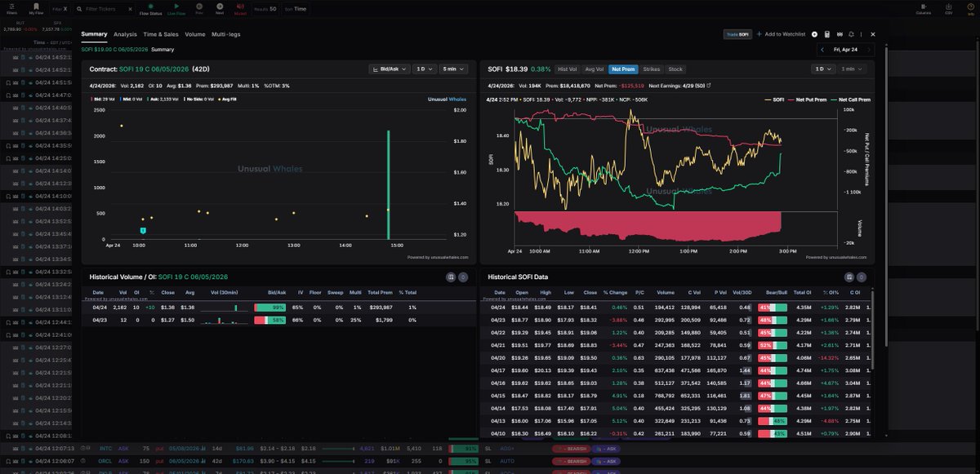Download flow as CSV
This screenshot has width=980, height=474.
pyautogui.click(x=948, y=8)
